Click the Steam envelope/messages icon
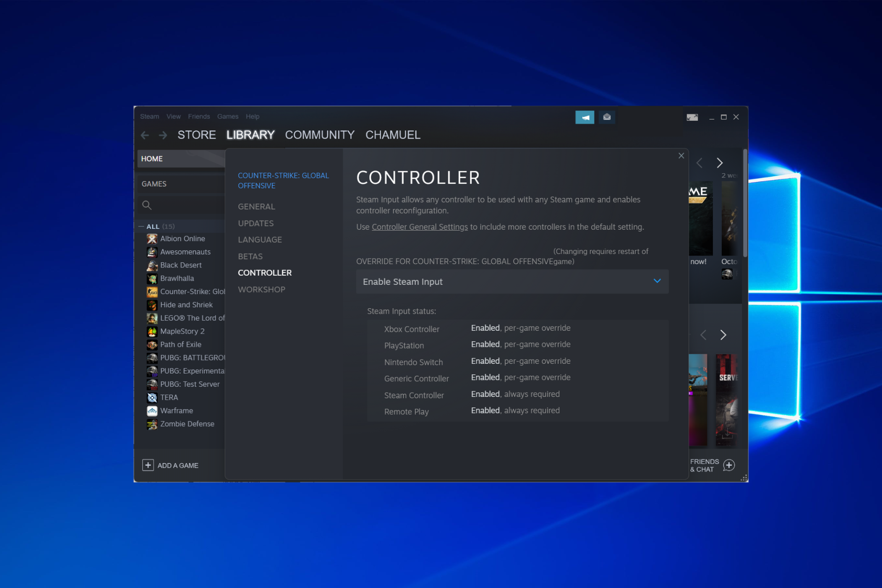This screenshot has width=882, height=588. click(x=606, y=118)
